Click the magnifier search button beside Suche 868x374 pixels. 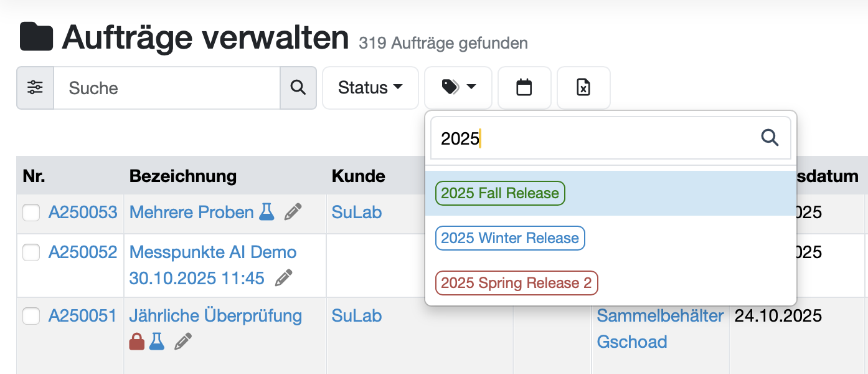298,88
